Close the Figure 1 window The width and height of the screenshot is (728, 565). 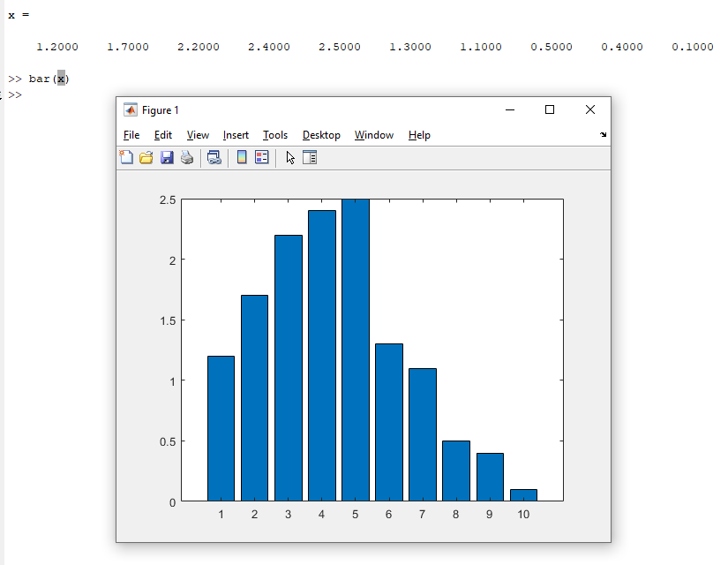pos(590,109)
